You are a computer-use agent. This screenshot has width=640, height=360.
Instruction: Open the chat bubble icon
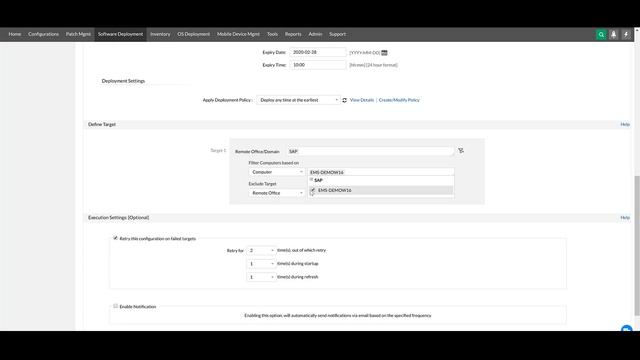click(x=627, y=329)
